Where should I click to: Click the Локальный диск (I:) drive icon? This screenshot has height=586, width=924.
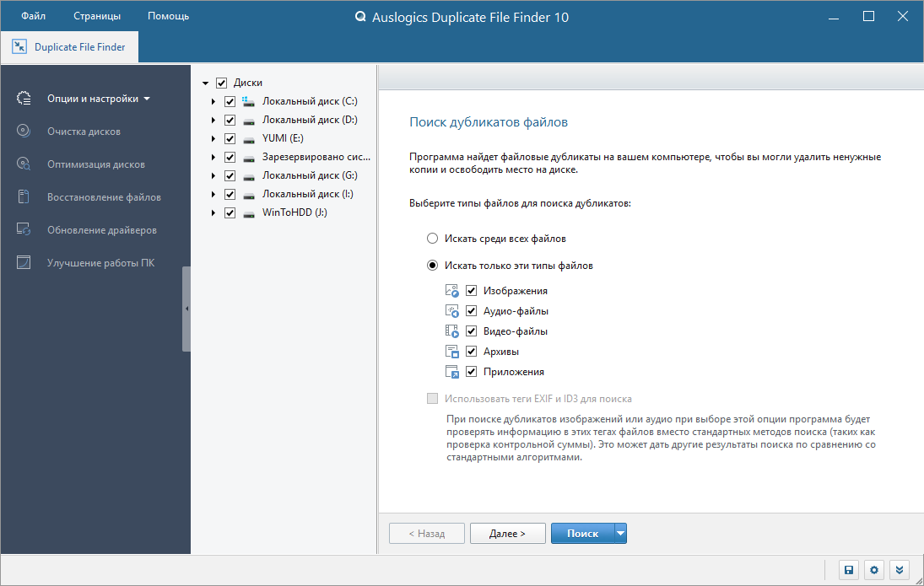[x=249, y=195]
